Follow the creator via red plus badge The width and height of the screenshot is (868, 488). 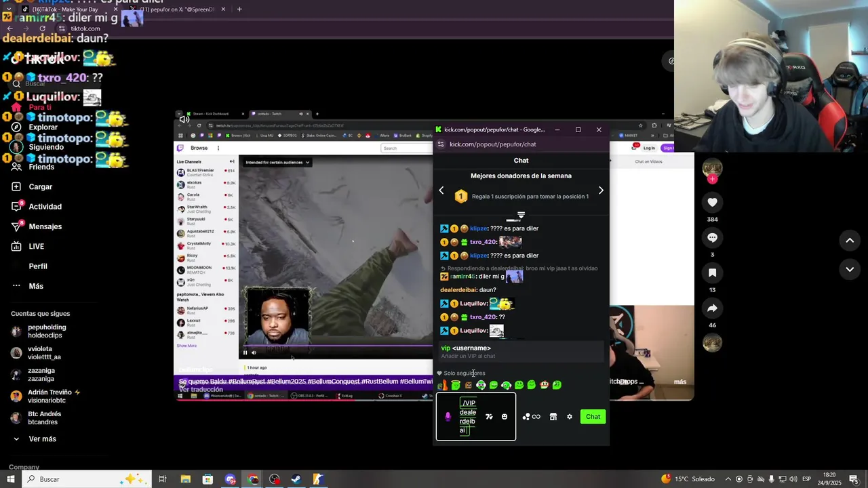click(x=712, y=179)
